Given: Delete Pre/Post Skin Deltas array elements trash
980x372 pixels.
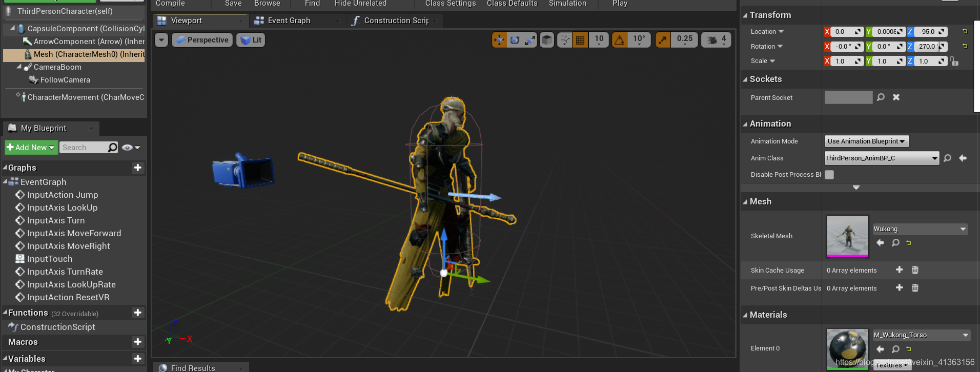Looking at the screenshot, I should 915,288.
